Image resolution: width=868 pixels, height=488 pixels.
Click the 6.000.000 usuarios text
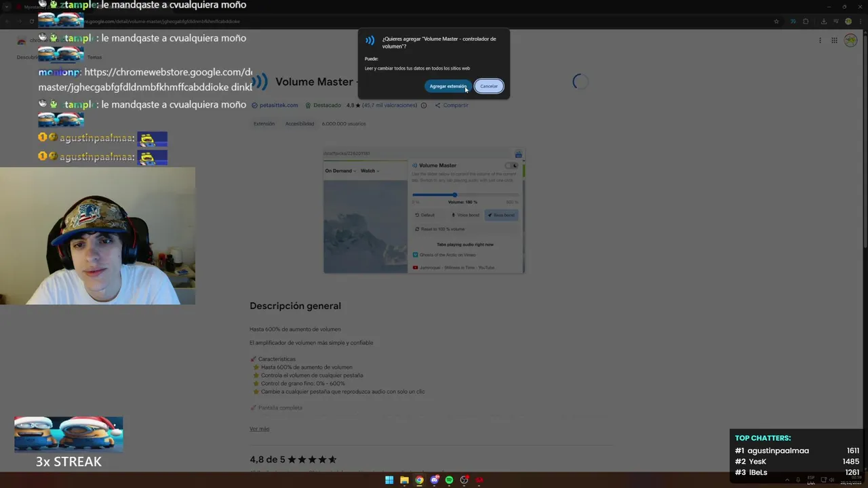click(344, 123)
